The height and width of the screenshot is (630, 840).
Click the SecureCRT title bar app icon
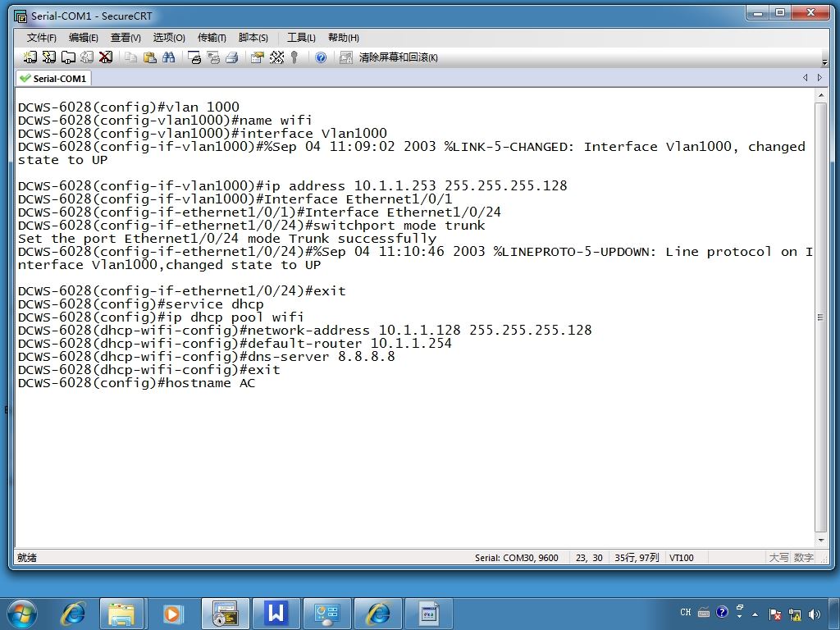tap(21, 16)
